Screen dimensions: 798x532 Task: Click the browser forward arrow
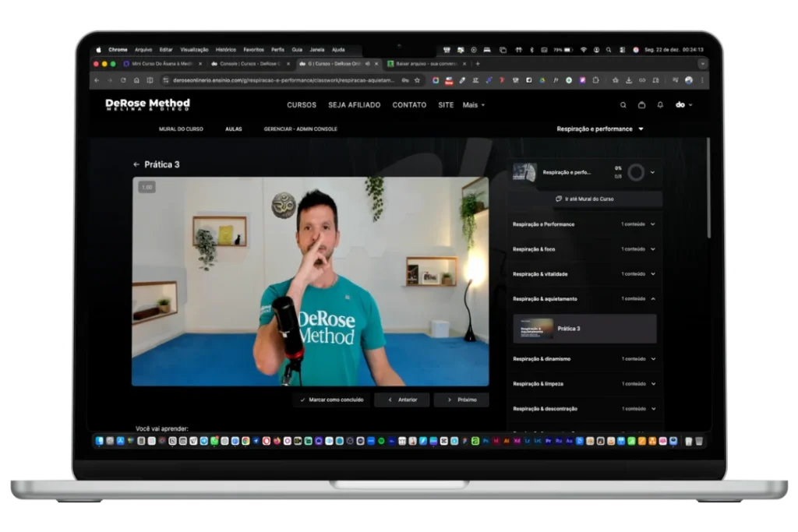coord(110,80)
